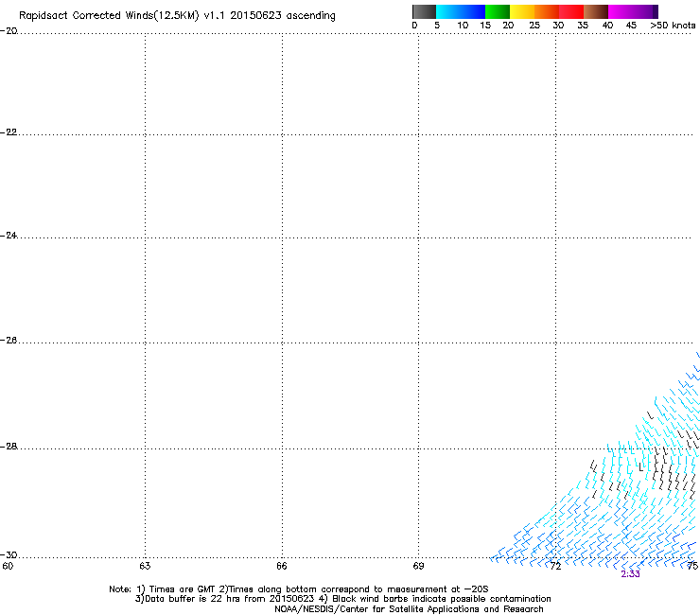The width and height of the screenshot is (700, 615).
Task: Select the '-28' latitude axis label
Action: [9, 447]
